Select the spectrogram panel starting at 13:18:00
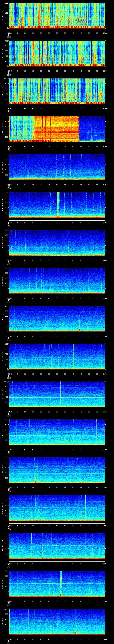114x644 pixels. 57,167
